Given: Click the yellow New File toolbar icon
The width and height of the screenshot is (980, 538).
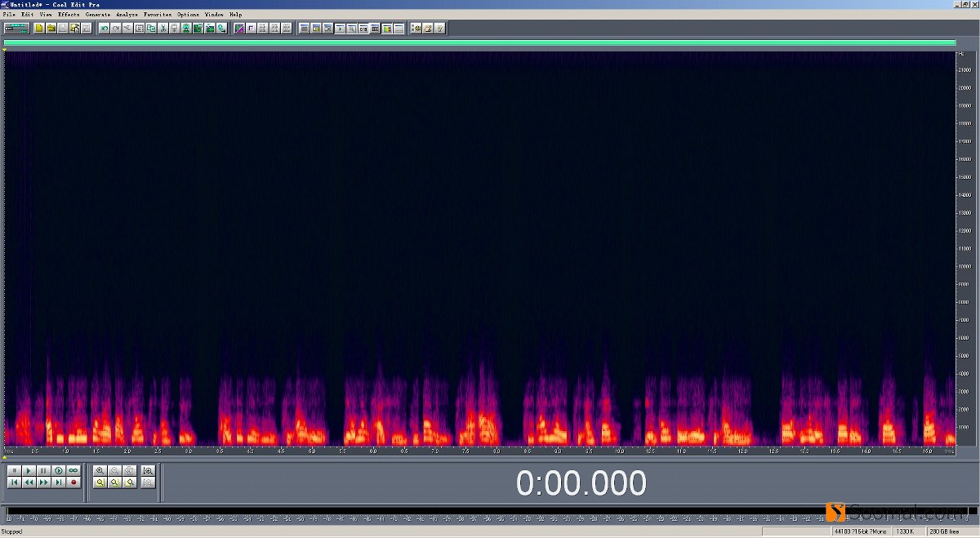Looking at the screenshot, I should pyautogui.click(x=38, y=29).
